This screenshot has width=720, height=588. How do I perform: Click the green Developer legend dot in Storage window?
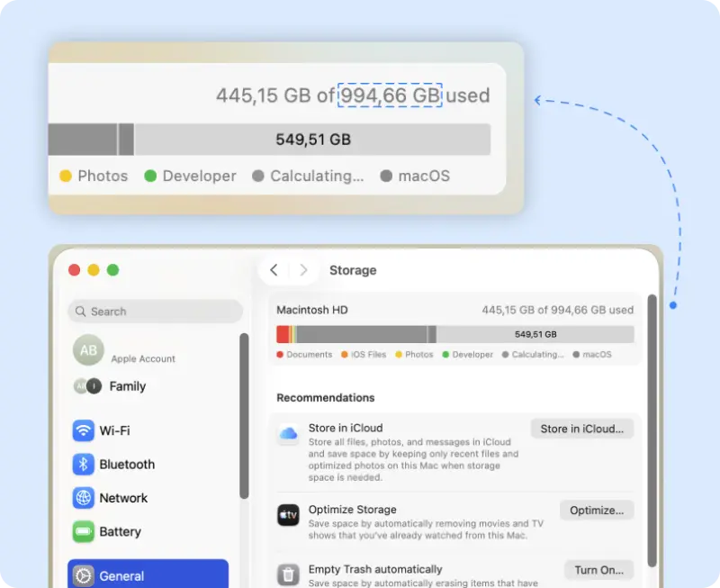[x=445, y=354]
